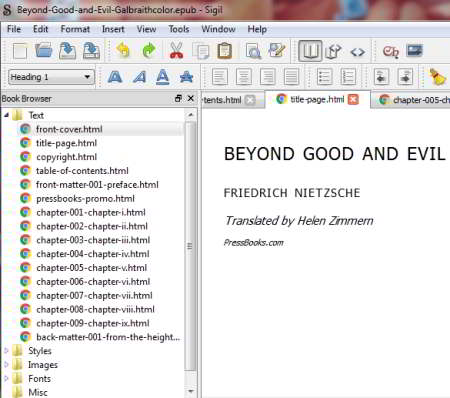
Task: Save the current book
Action: (x=68, y=51)
